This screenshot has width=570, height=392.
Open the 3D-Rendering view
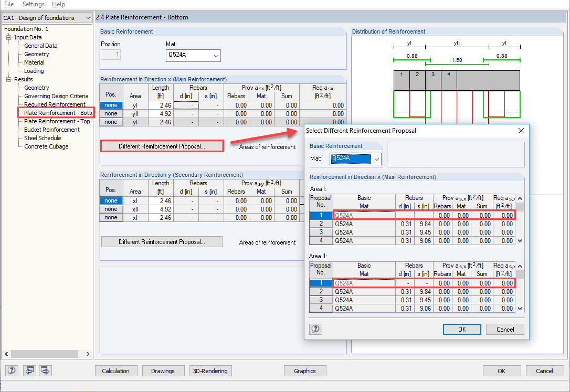click(x=210, y=370)
